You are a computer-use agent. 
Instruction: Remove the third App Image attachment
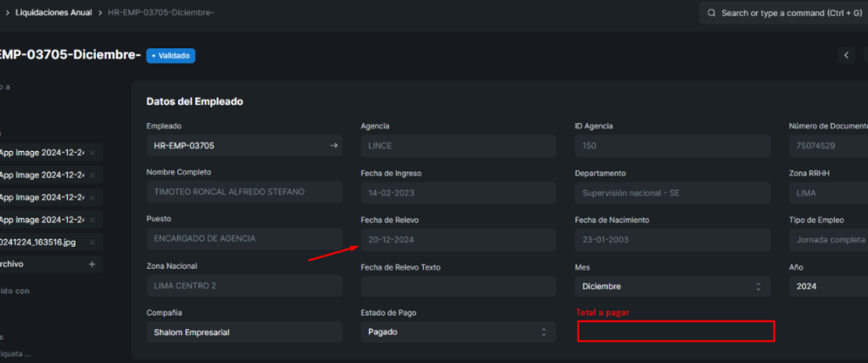[x=92, y=197]
